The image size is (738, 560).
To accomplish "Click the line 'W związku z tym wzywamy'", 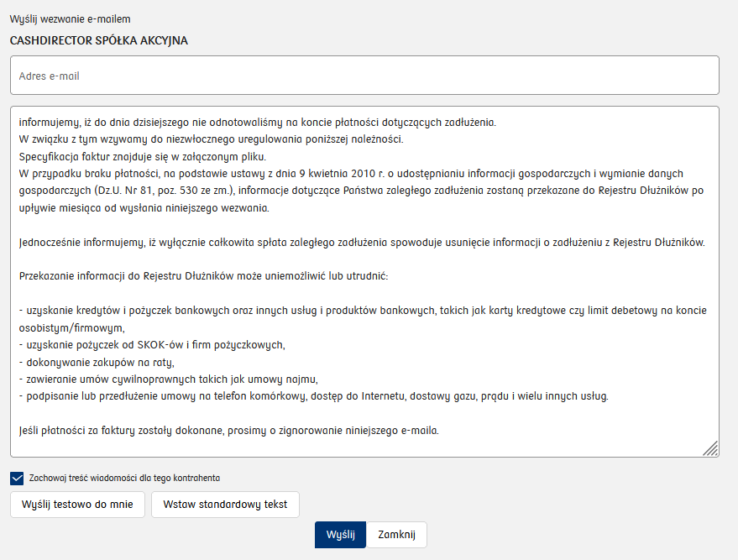I will [x=212, y=139].
